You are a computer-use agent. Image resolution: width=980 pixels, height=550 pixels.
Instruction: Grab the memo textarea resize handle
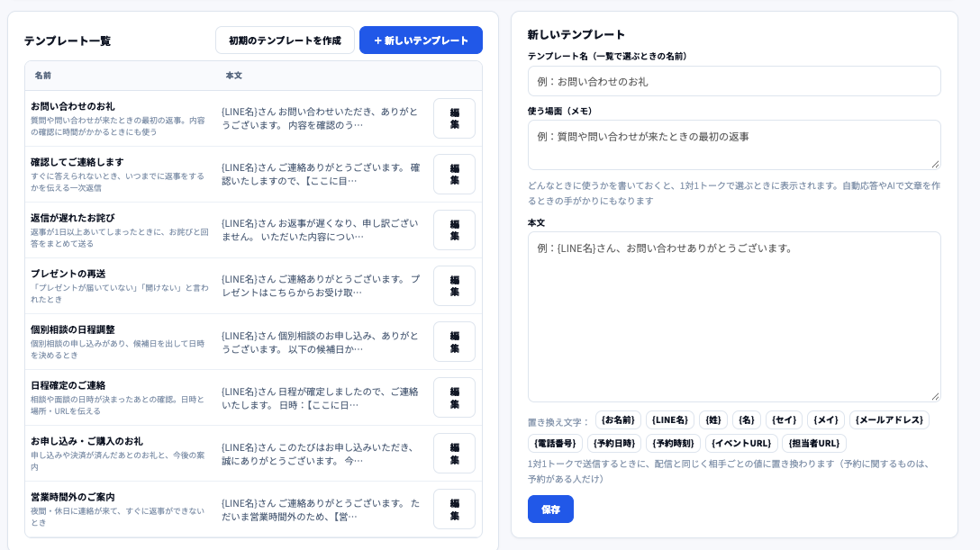tap(935, 164)
